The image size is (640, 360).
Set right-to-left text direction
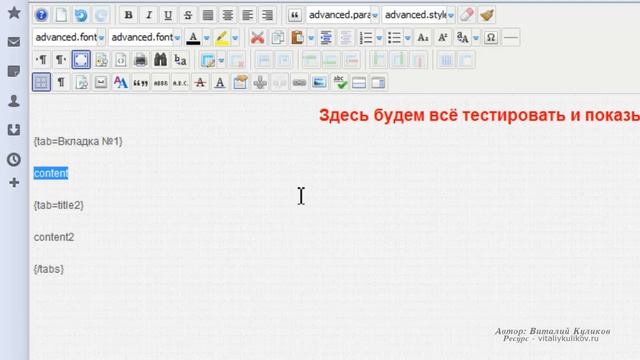coord(61,60)
